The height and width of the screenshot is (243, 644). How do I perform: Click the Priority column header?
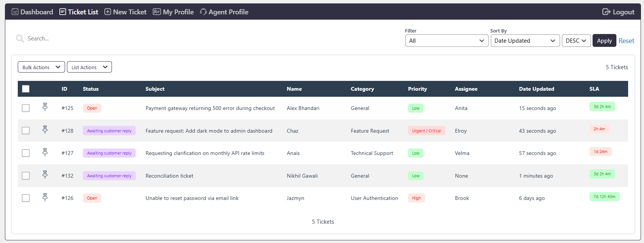point(417,89)
